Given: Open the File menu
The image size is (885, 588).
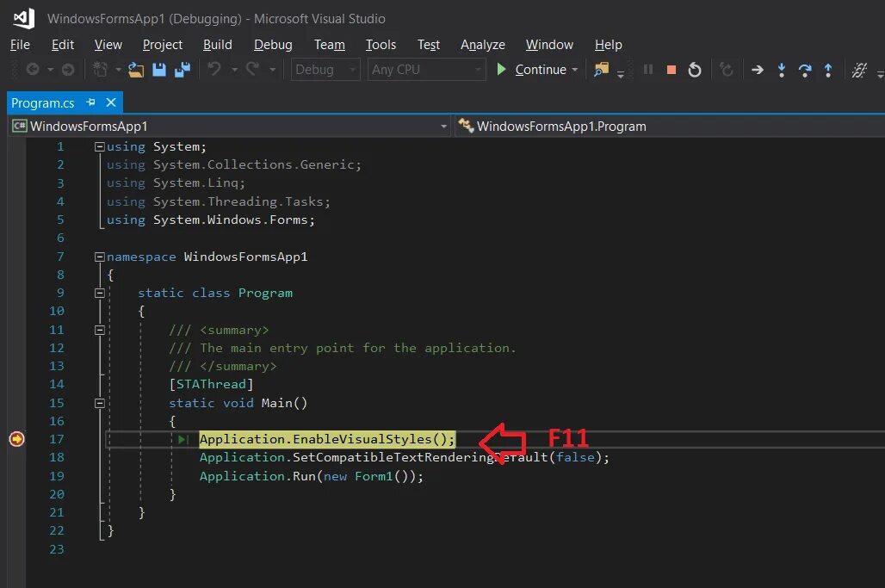Looking at the screenshot, I should 20,45.
